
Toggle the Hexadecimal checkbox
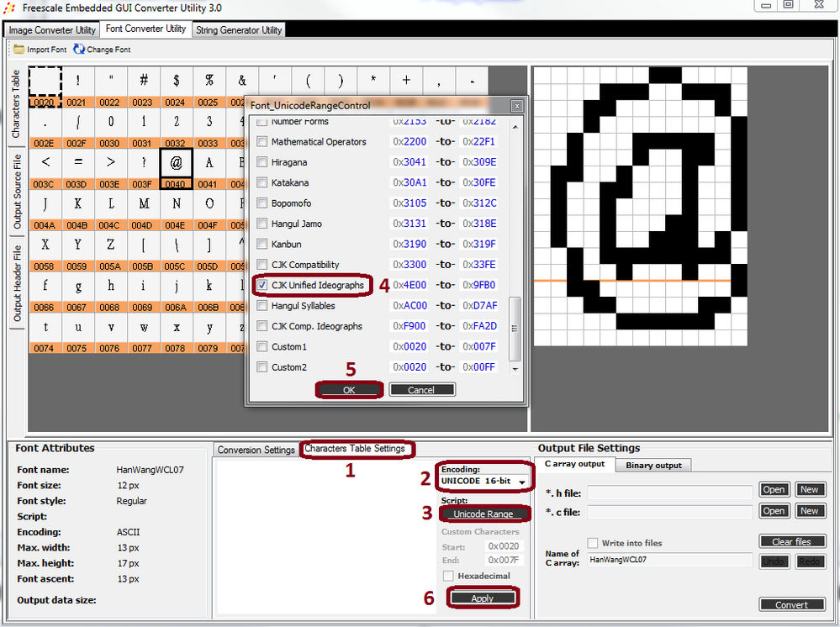click(448, 576)
